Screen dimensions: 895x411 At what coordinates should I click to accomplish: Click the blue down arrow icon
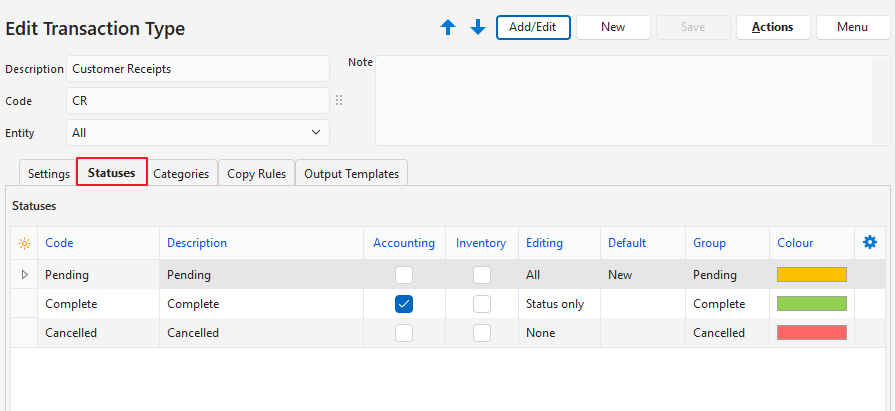478,28
